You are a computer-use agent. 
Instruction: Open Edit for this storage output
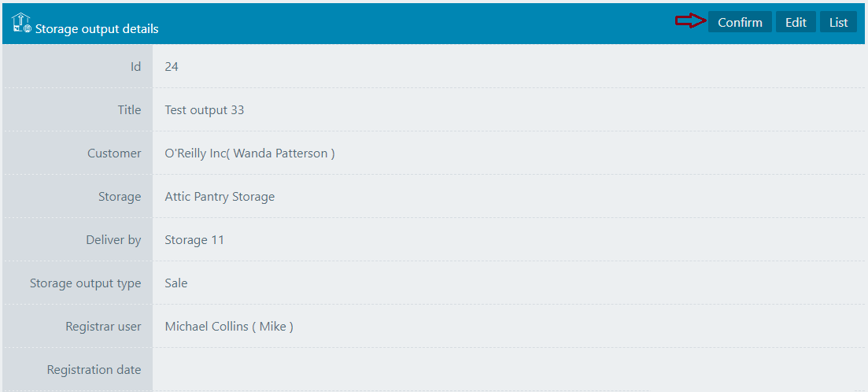(796, 22)
